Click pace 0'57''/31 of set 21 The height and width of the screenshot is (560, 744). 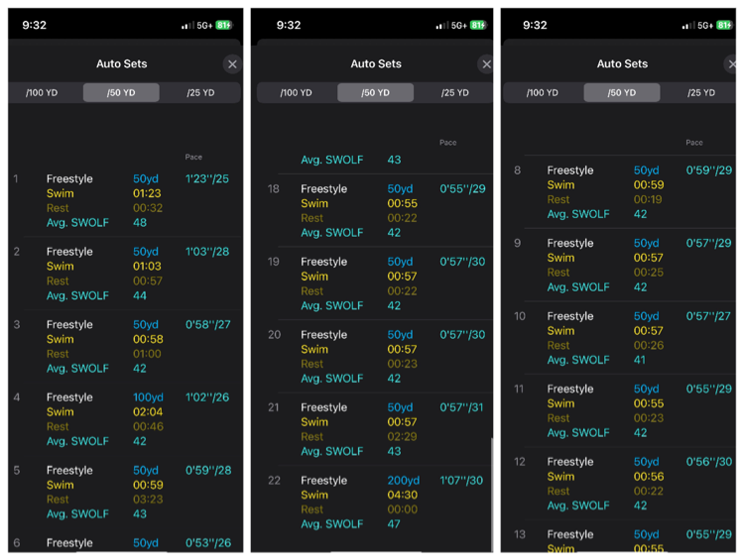pos(461,406)
